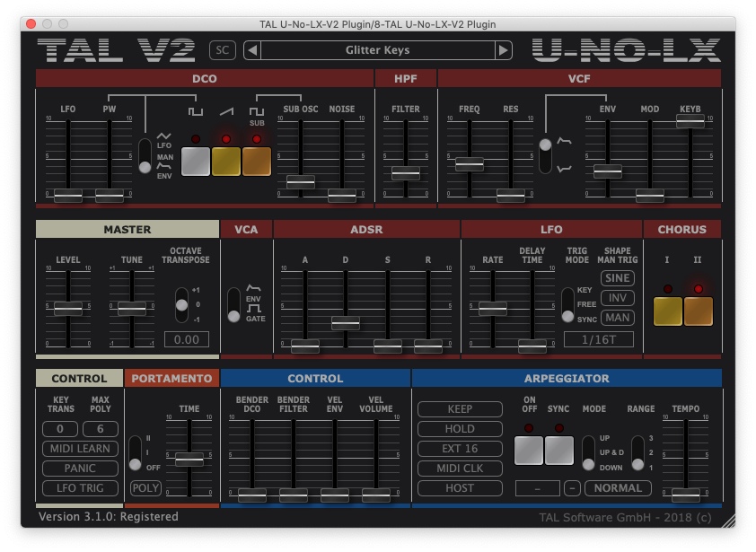Flip the arpeggiator mode UP/DOWN switch
The image size is (756, 552).
point(588,453)
